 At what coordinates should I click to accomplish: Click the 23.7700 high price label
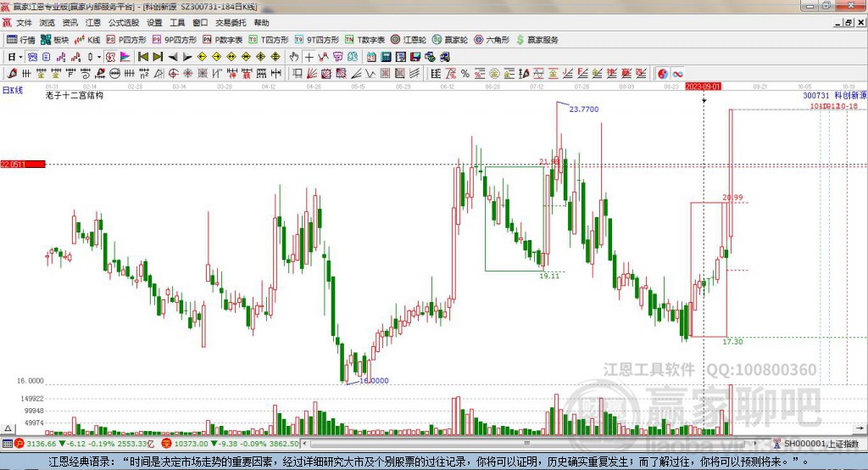tap(584, 109)
